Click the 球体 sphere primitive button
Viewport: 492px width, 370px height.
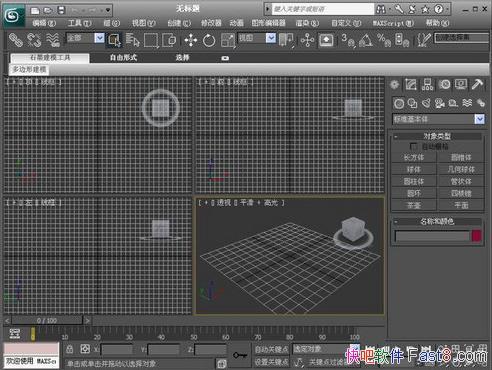[414, 169]
